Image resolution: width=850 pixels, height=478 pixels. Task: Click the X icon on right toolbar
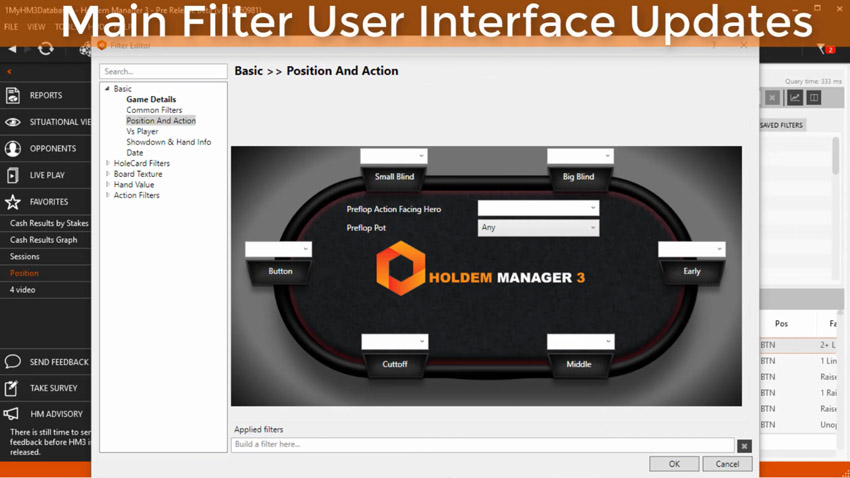(x=772, y=98)
